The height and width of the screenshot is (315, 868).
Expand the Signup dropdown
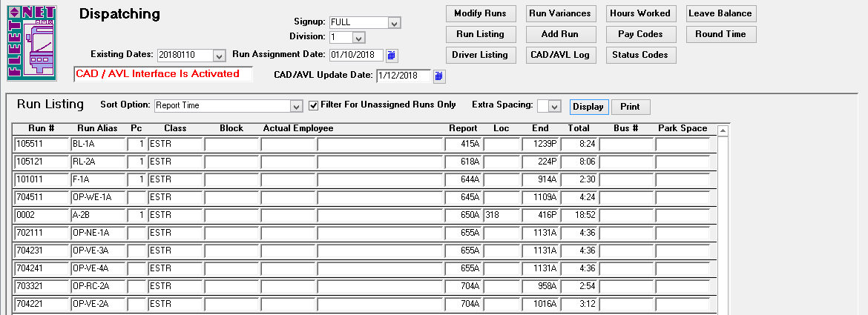(x=394, y=22)
